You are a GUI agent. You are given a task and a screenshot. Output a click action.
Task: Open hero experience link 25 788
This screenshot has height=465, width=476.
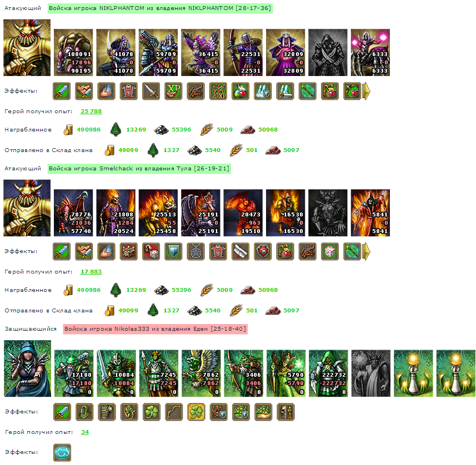[x=91, y=112]
